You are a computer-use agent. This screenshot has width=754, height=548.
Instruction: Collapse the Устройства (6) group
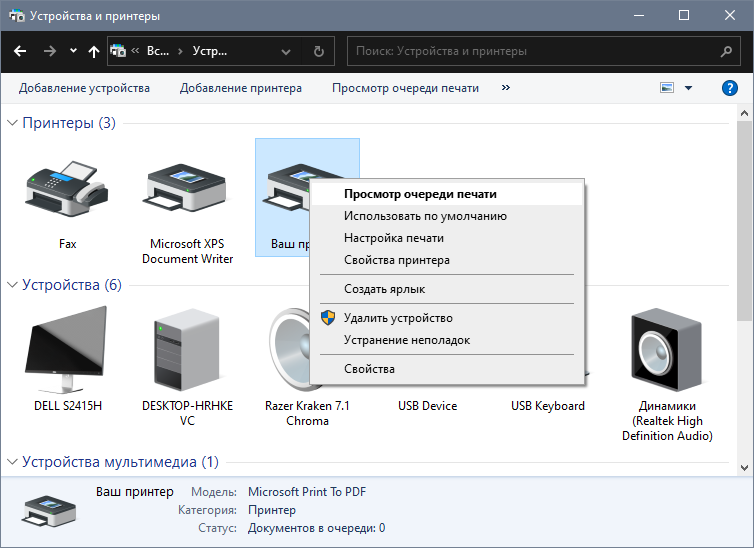[13, 285]
